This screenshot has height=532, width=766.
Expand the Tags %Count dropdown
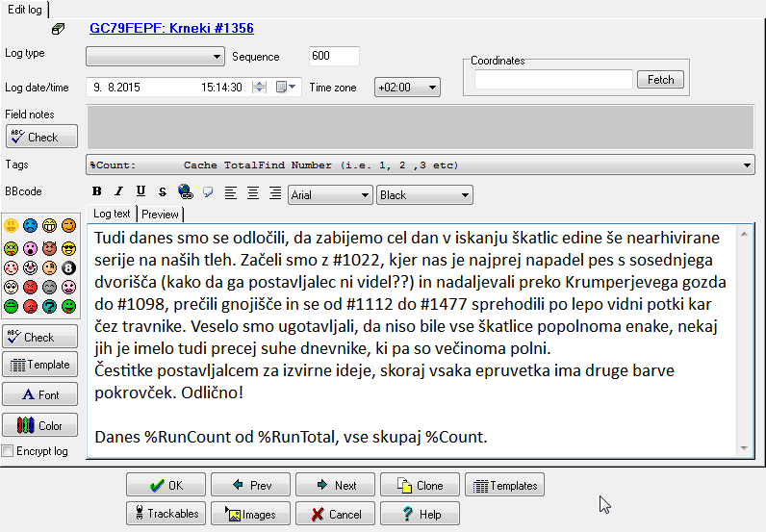[x=421, y=165]
